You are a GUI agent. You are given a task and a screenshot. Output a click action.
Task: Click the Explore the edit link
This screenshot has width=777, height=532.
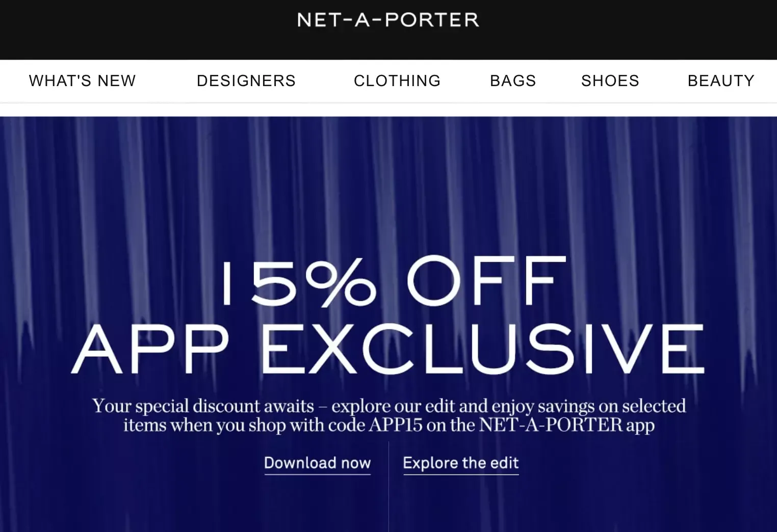pyautogui.click(x=460, y=463)
